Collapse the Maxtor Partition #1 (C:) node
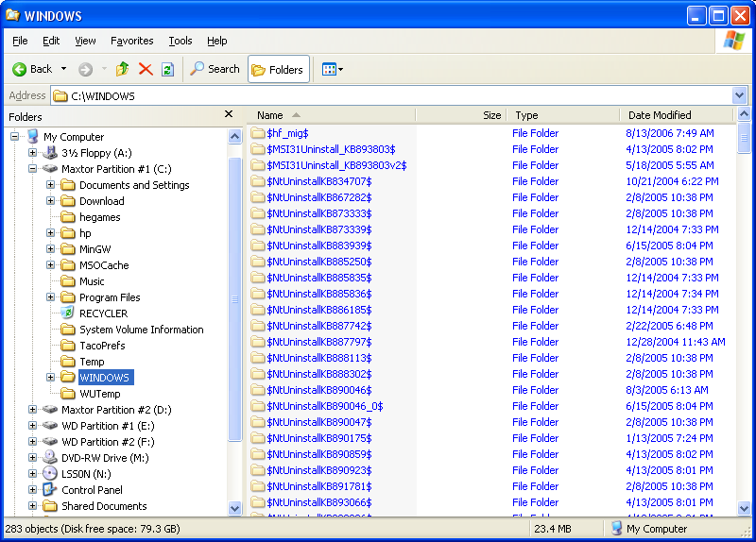Image resolution: width=756 pixels, height=542 pixels. pos(33,169)
